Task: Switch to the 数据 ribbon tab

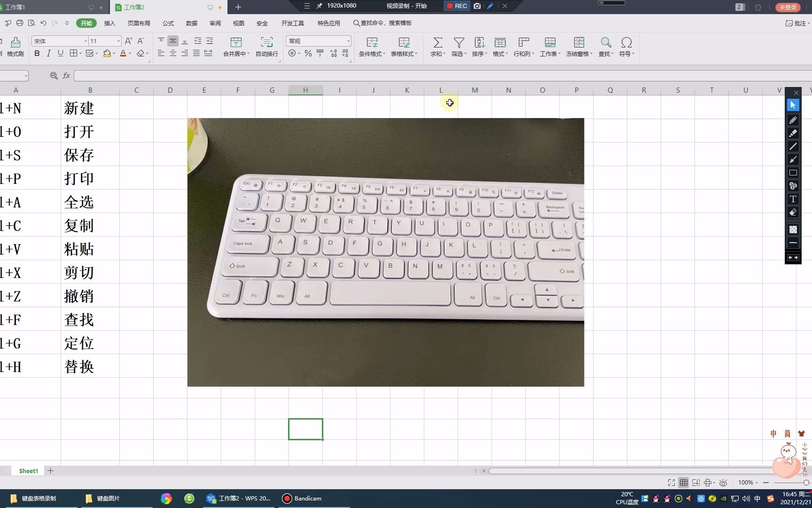Action: 191,23
